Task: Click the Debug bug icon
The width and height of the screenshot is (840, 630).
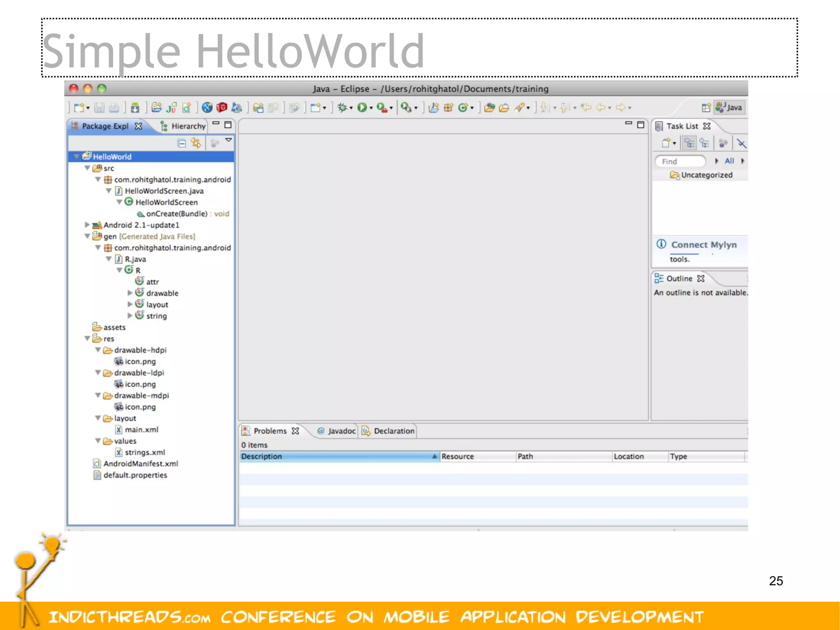Action: click(x=342, y=108)
